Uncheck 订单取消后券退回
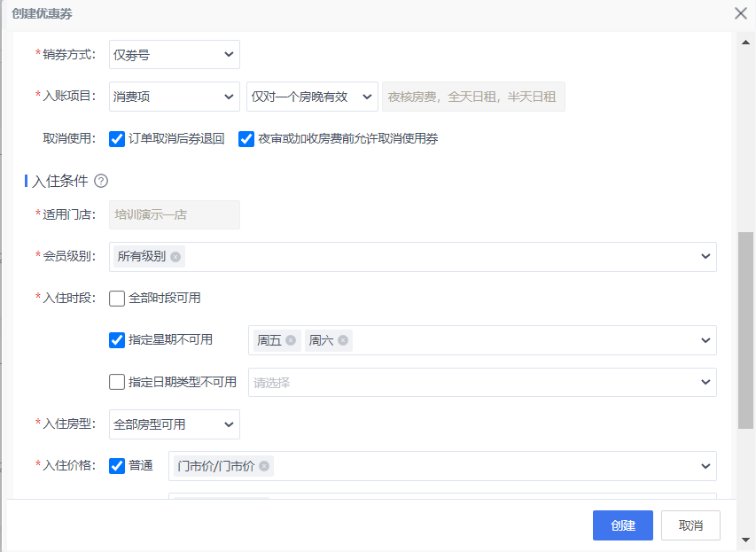Screen dimensions: 756x552 pos(117,139)
